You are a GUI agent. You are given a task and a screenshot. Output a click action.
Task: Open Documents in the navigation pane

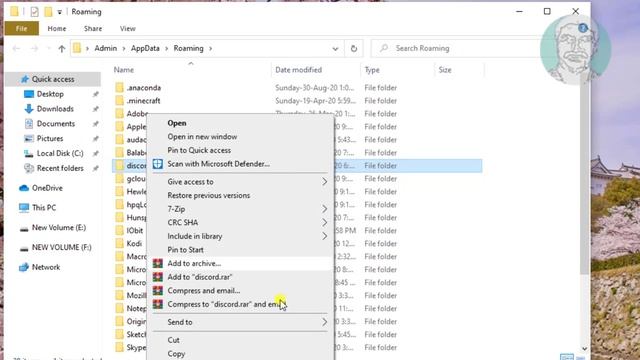click(x=56, y=123)
